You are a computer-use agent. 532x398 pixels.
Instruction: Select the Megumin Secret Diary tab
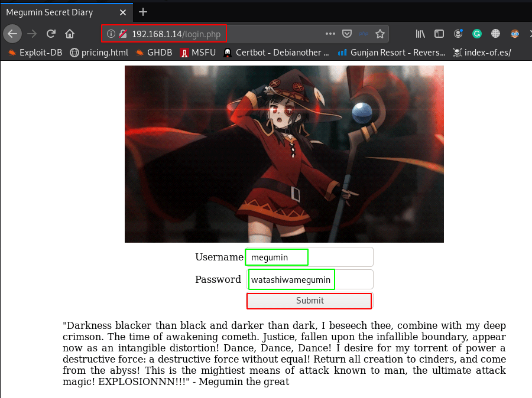(x=66, y=12)
